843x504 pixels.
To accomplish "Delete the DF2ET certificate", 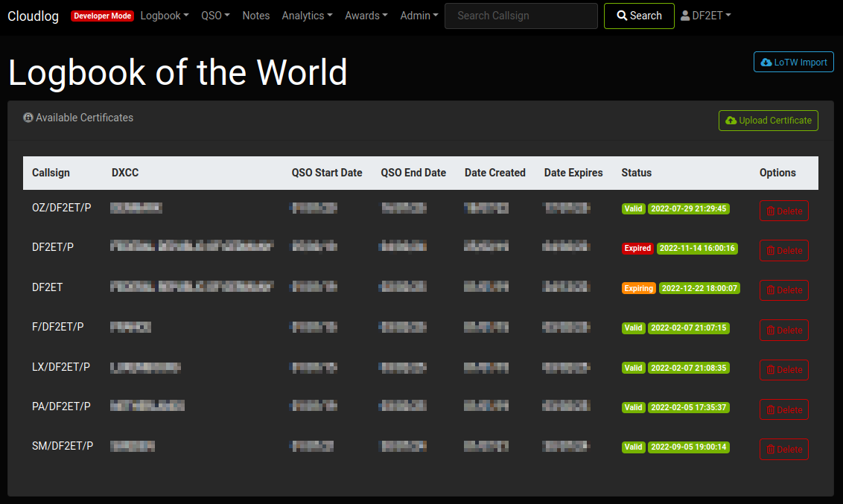I will coord(784,290).
